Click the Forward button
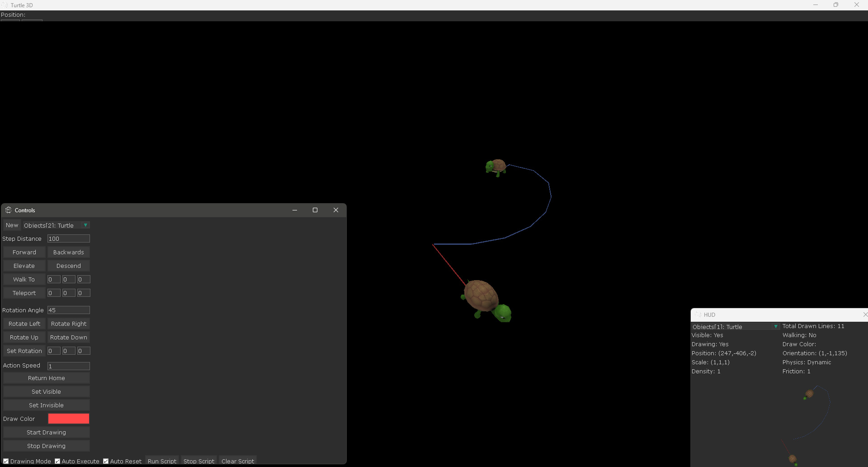Image resolution: width=868 pixels, height=467 pixels. tap(24, 253)
